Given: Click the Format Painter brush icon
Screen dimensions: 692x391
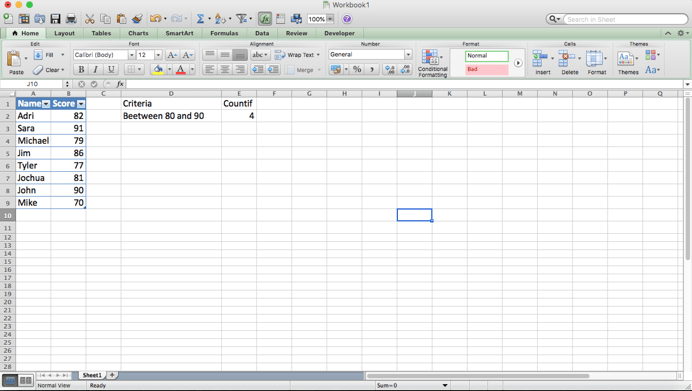Looking at the screenshot, I should tap(137, 19).
